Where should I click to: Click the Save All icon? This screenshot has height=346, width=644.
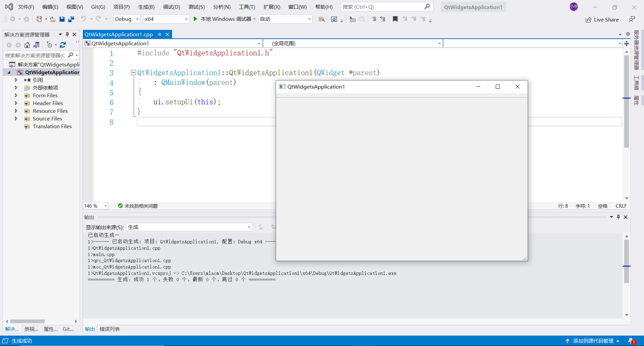[x=71, y=19]
